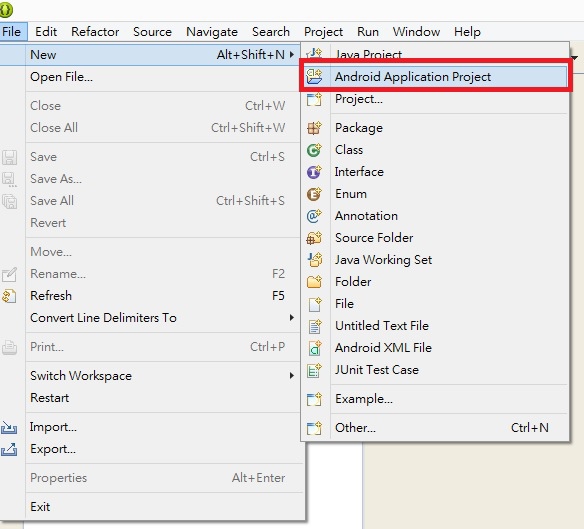Select Java Project entry

435,53
